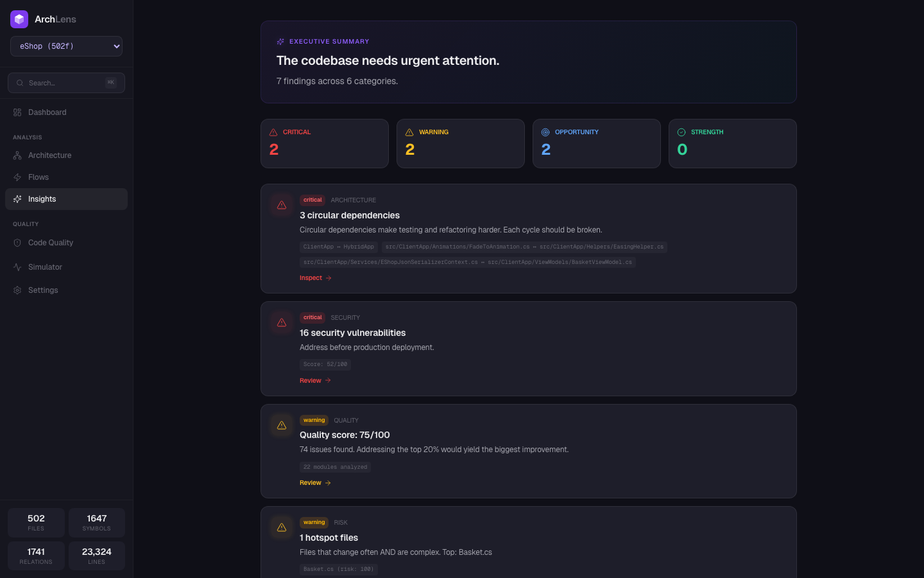
Task: Go to the Dashboard page
Action: click(x=47, y=112)
